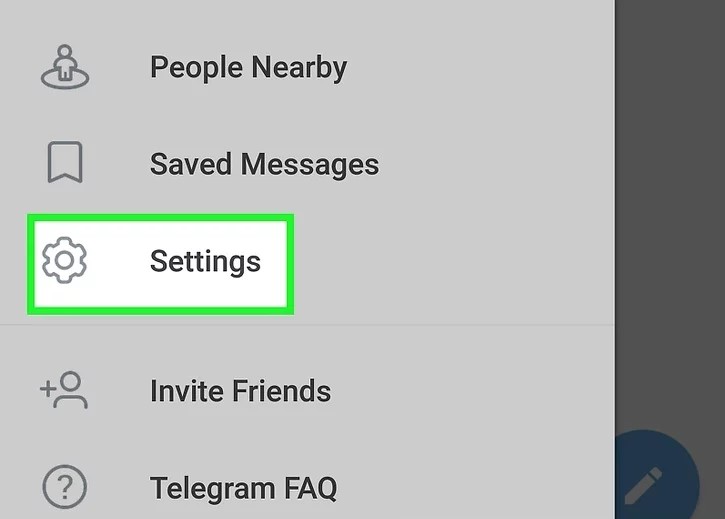Image resolution: width=725 pixels, height=519 pixels.
Task: Click empty row space beside Settings highlight
Action: pos(453,264)
